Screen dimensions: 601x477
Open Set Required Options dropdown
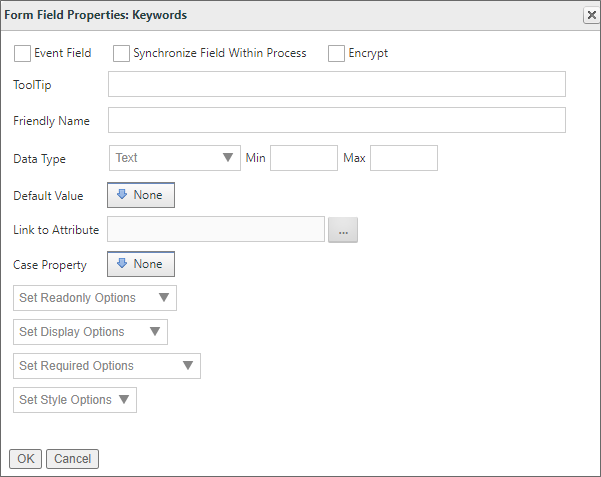[x=107, y=366]
